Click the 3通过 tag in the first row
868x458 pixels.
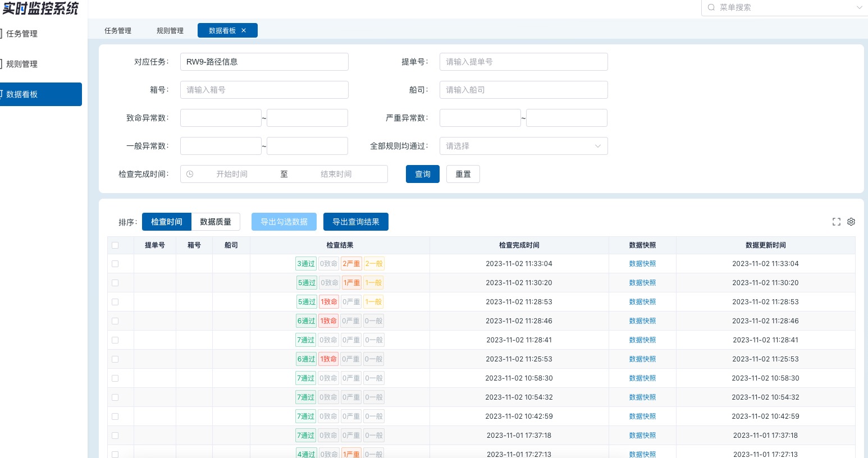306,264
